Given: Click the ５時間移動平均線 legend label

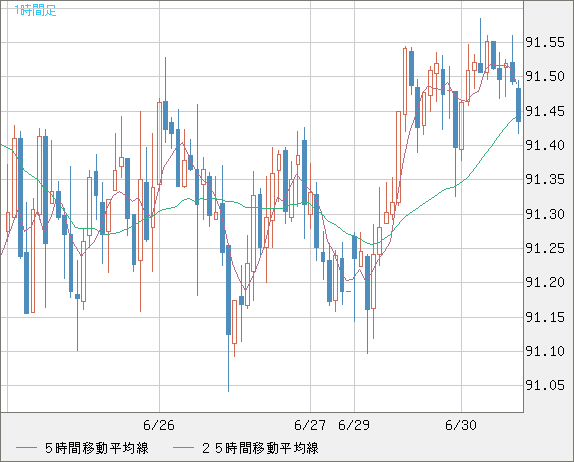Looking at the screenshot, I should [x=97, y=448].
